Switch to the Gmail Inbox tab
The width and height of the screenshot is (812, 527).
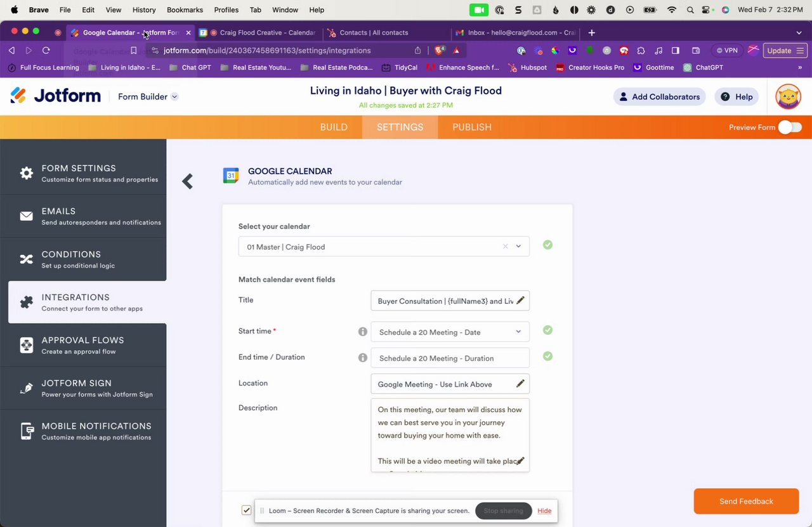(x=515, y=32)
